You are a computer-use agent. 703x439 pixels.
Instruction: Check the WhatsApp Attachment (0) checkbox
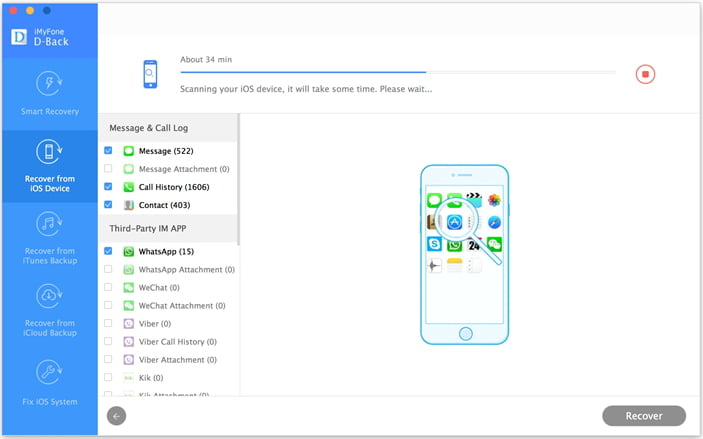click(108, 269)
